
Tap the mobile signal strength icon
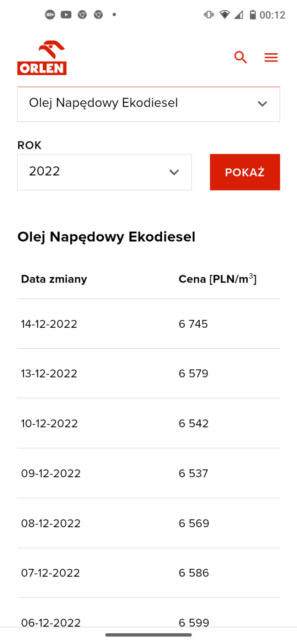tap(238, 15)
